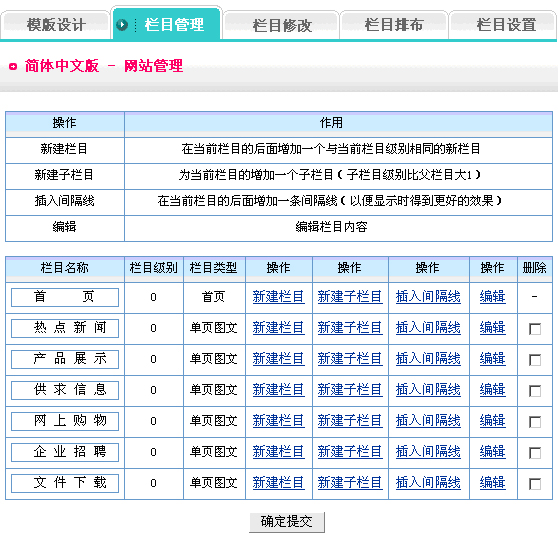The image size is (558, 547).
Task: Click 新建子栏目 link for 热点新闻
Action: [350, 328]
